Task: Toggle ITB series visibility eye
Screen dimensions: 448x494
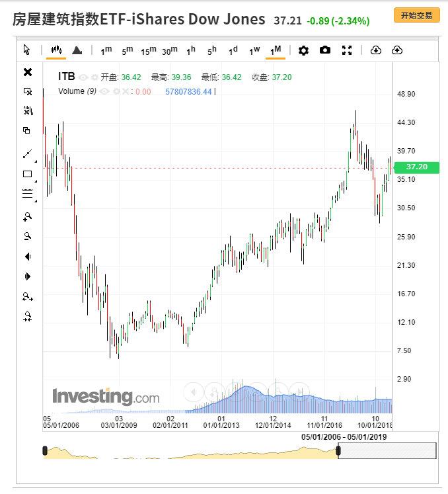Action: tap(83, 77)
